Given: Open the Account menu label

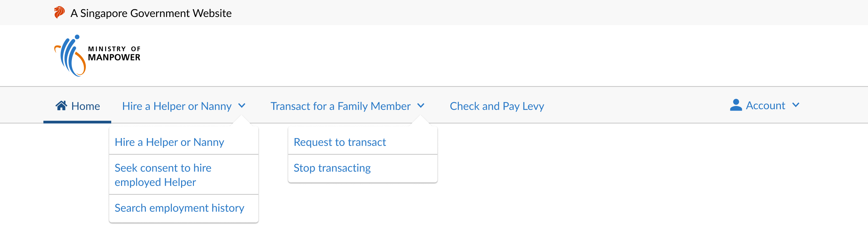Looking at the screenshot, I should [x=765, y=106].
